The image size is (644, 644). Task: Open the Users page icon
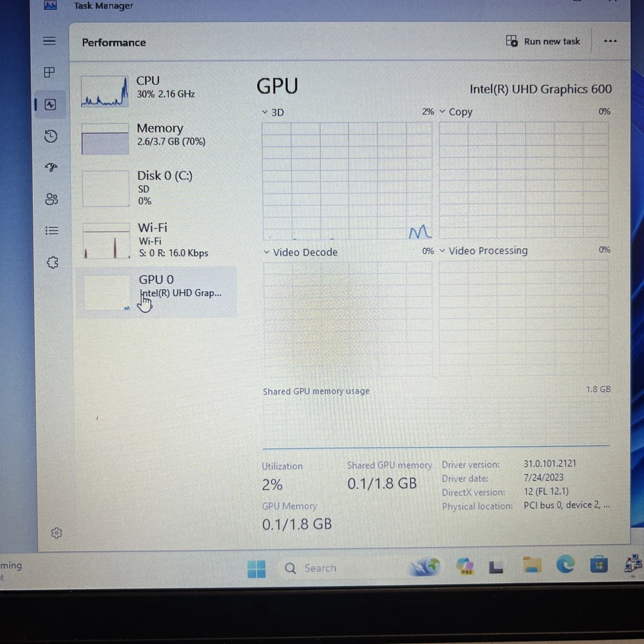point(52,199)
